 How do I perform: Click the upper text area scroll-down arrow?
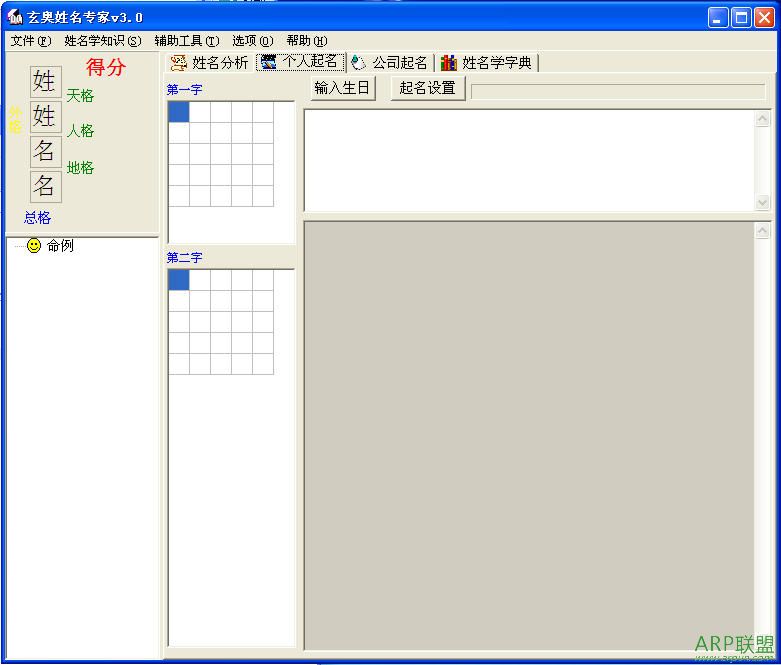763,202
